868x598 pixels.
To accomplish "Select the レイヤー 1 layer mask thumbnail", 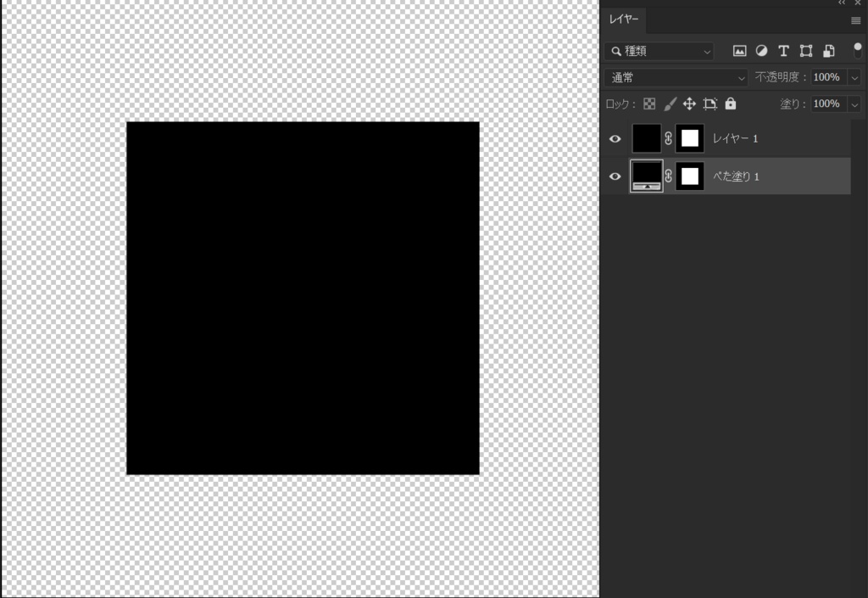I will 690,138.
